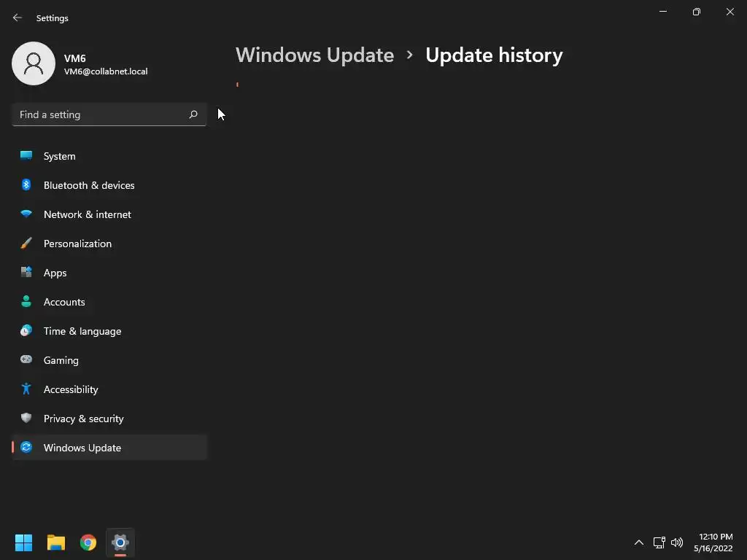
Task: Click the back arrow in Settings
Action: click(x=18, y=17)
